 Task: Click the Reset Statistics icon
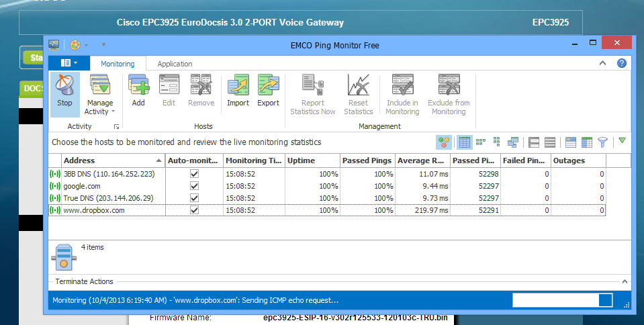tap(358, 85)
